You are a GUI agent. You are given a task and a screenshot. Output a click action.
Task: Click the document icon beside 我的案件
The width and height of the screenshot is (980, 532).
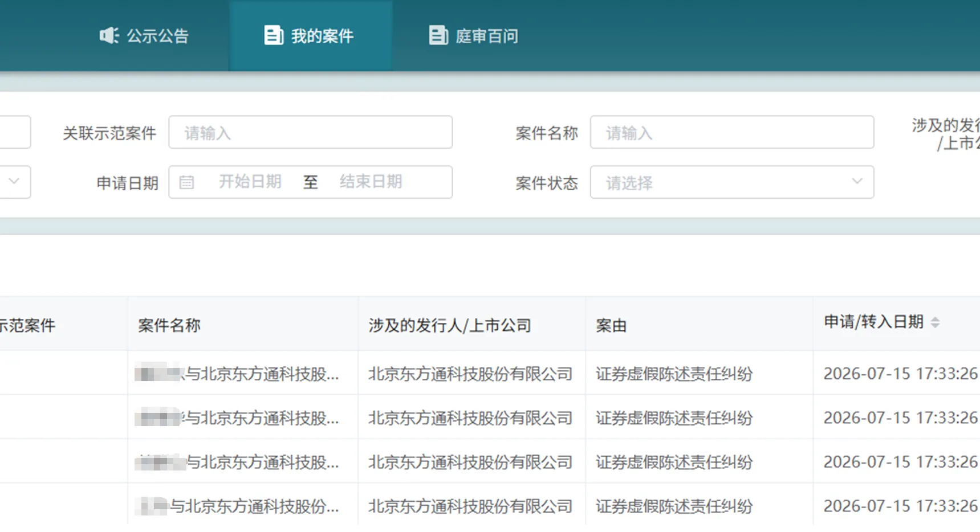[274, 35]
